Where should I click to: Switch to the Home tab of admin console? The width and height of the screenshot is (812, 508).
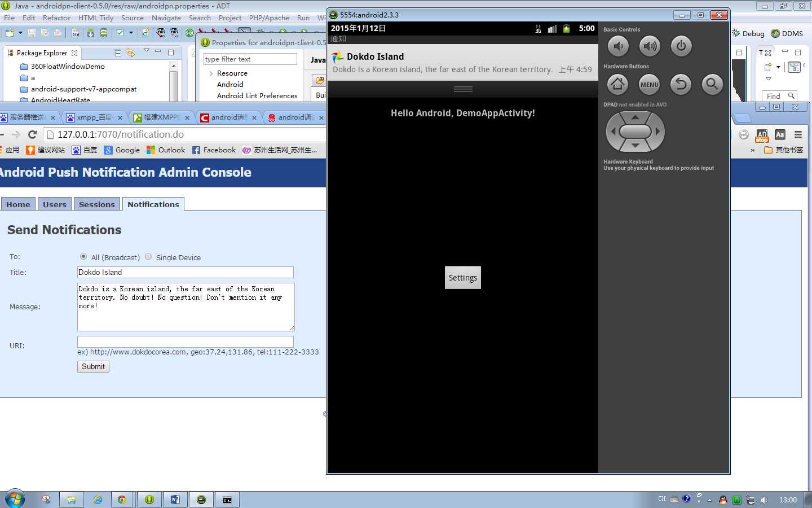point(18,204)
